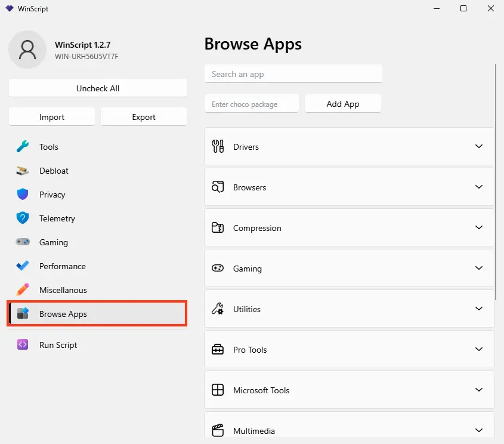Viewport: 504px width, 444px height.
Task: Click the Browsers category label
Action: (x=250, y=187)
